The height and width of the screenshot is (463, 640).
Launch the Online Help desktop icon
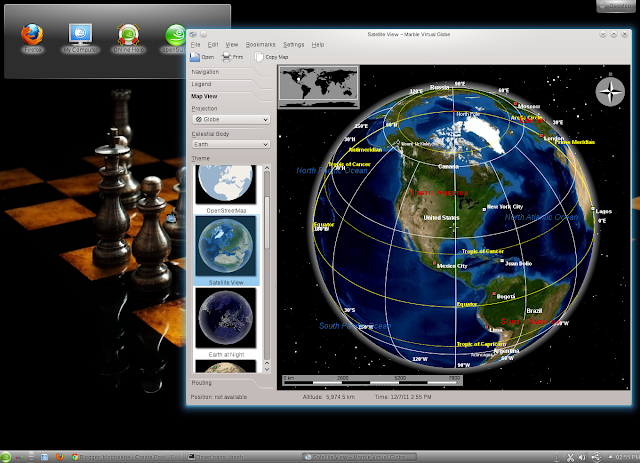tap(129, 38)
